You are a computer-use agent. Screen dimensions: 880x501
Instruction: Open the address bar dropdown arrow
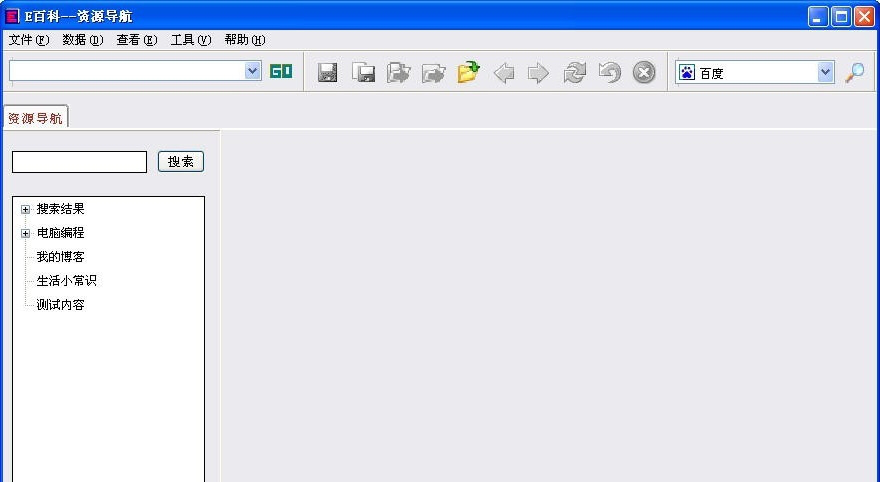tap(253, 71)
